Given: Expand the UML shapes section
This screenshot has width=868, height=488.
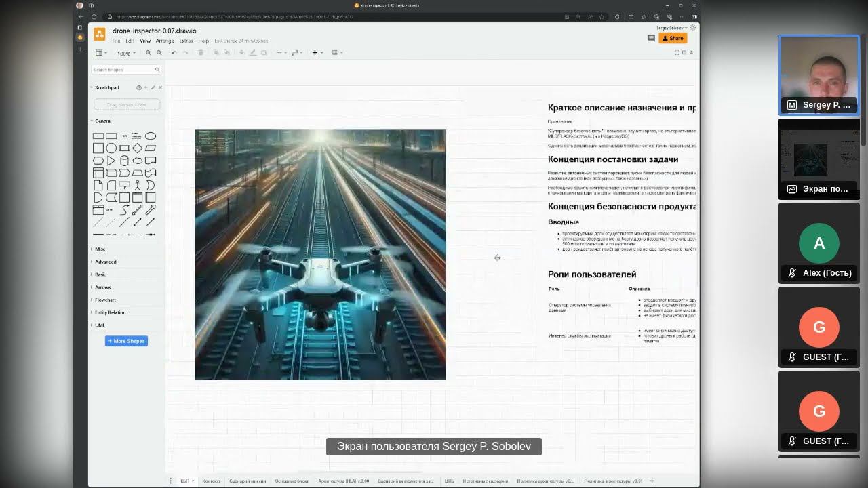Looking at the screenshot, I should pos(100,325).
